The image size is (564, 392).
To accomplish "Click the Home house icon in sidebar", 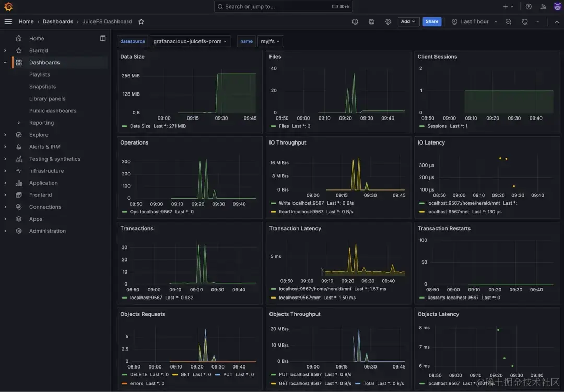I will pyautogui.click(x=19, y=38).
